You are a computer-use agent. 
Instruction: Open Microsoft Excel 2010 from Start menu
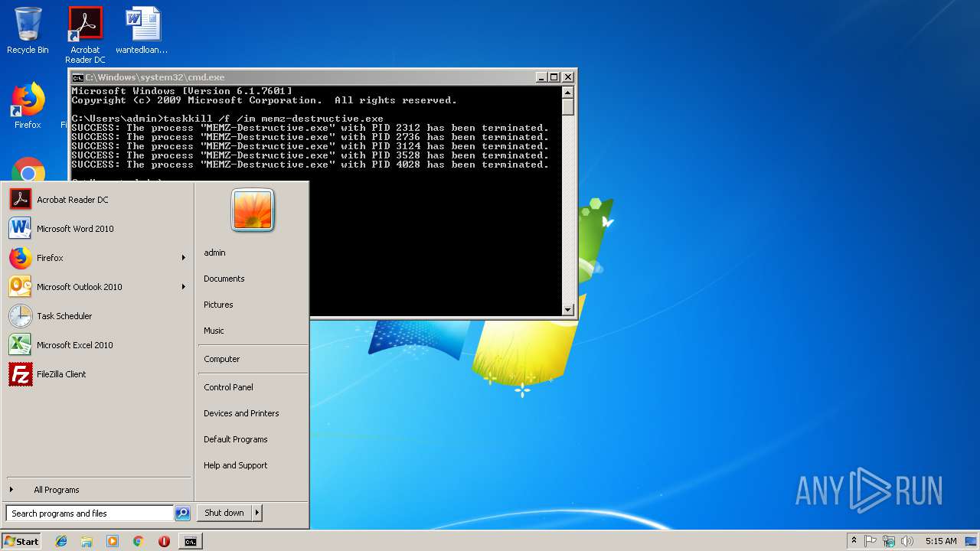point(98,345)
